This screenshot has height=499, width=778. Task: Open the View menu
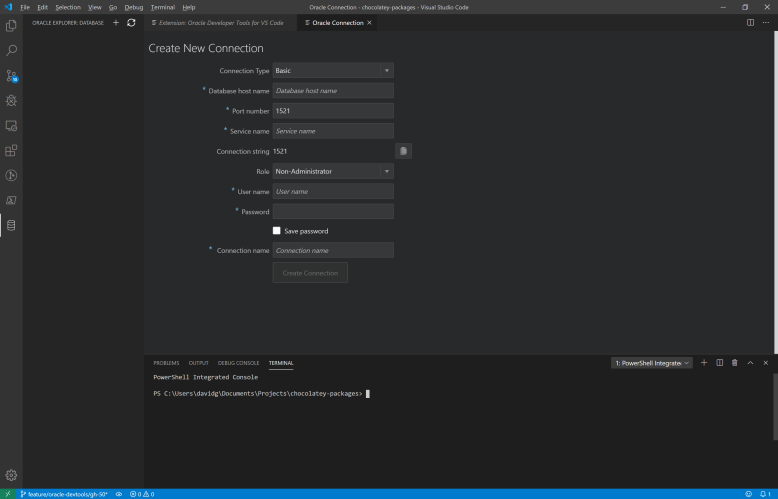(x=94, y=7)
